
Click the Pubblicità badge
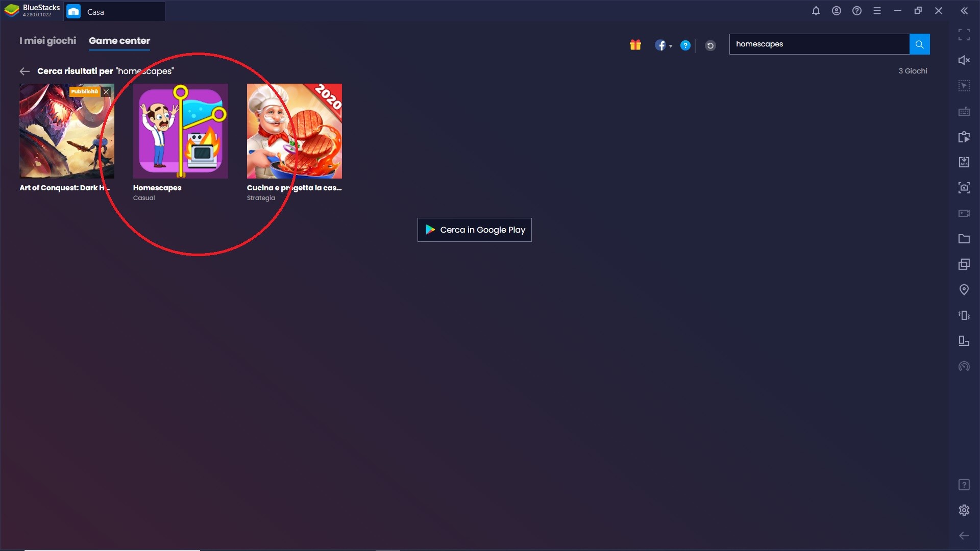coord(85,92)
